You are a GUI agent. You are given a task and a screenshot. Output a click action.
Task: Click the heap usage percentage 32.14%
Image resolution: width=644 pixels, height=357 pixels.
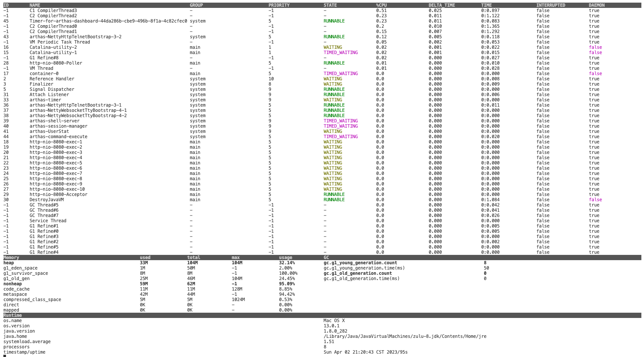[287, 263]
